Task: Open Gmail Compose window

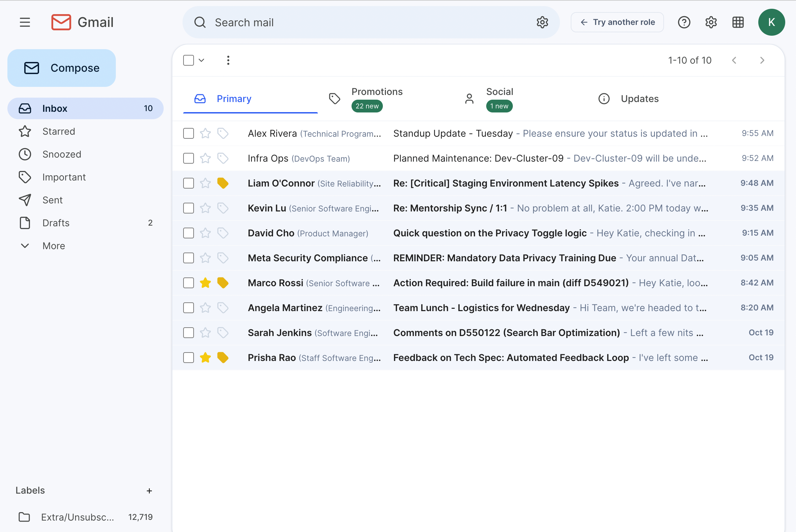Action: tap(61, 68)
